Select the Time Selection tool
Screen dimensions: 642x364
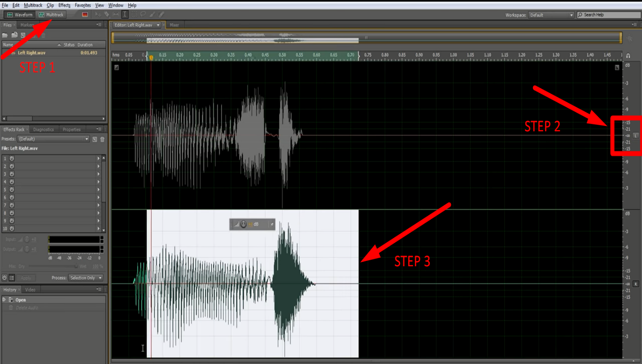[125, 14]
